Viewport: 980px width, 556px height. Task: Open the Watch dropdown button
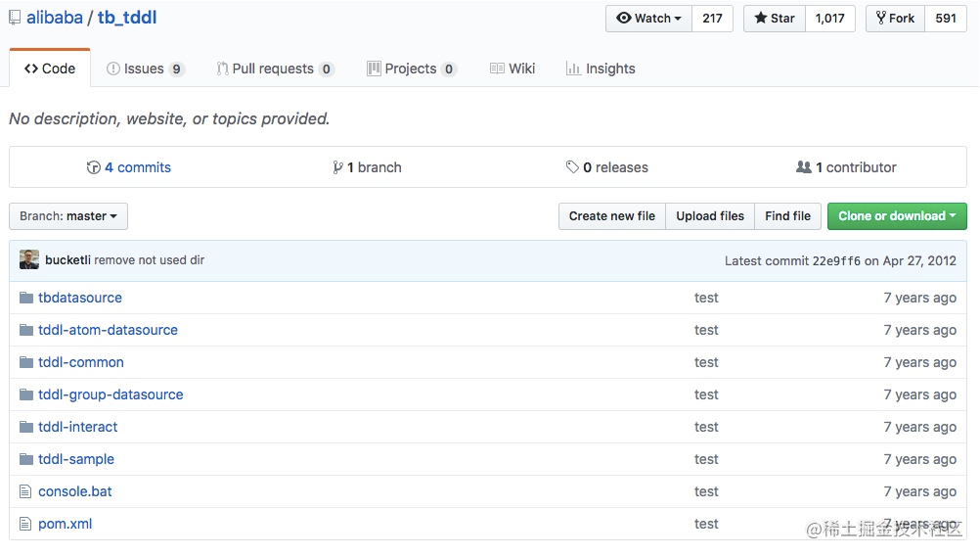648,19
